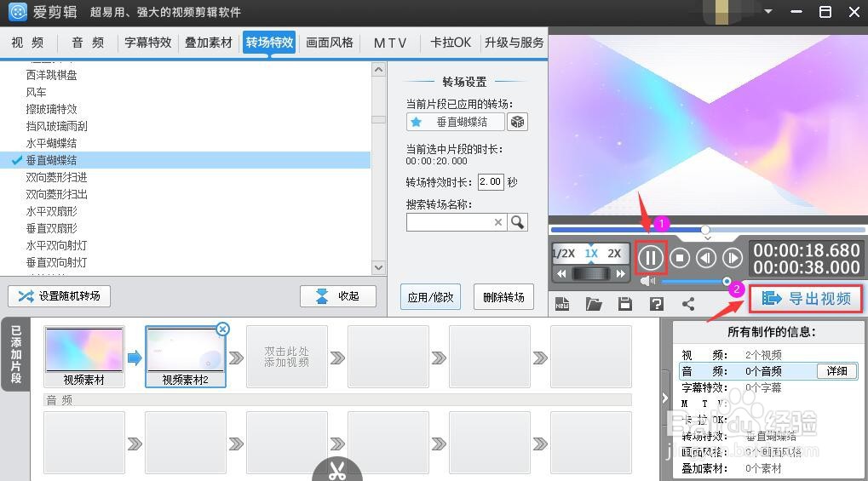Open the 音 频 tab
Screen dimensions: 868x481
pyautogui.click(x=88, y=43)
